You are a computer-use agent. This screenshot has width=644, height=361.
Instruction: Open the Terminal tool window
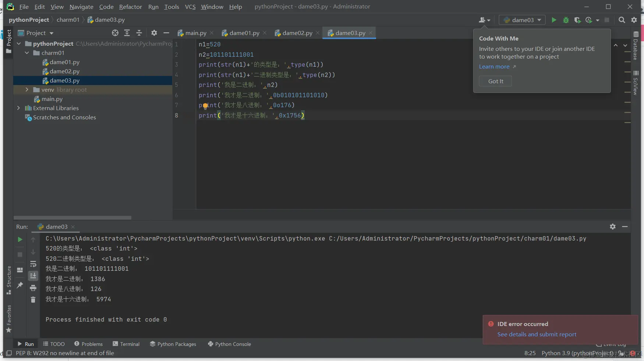click(x=126, y=344)
